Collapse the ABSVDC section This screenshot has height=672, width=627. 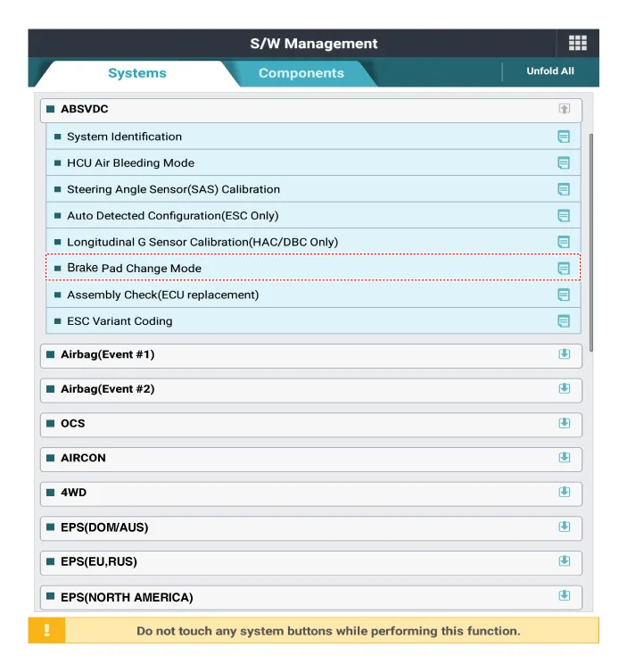coord(564,109)
